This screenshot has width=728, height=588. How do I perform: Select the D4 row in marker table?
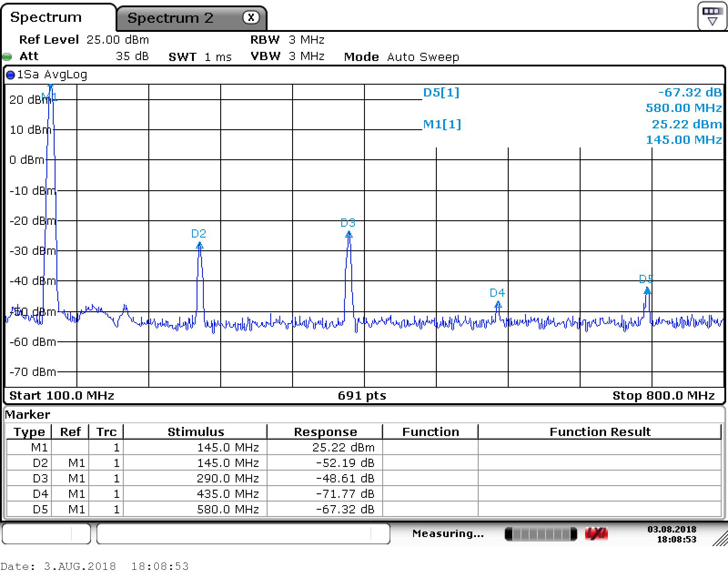pos(364,494)
